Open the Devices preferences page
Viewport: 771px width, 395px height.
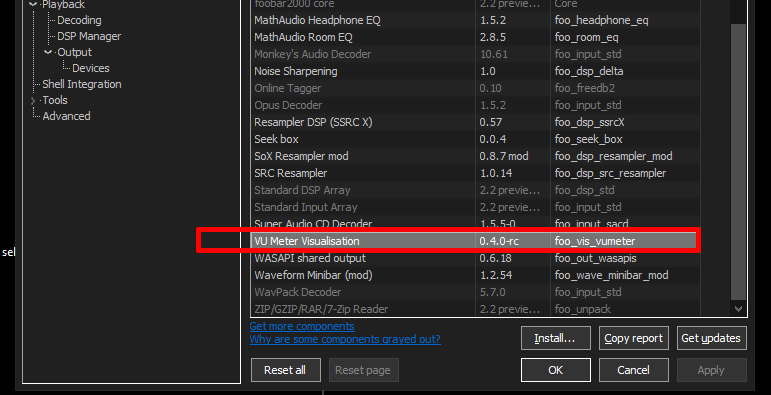90,68
